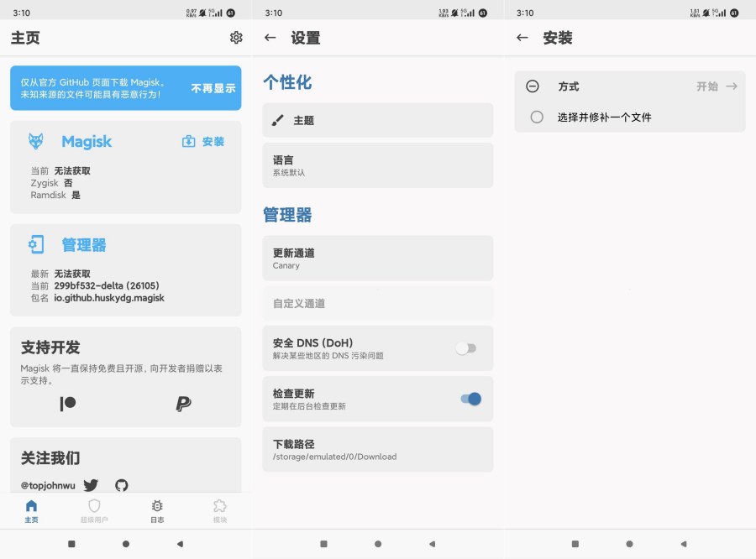Image resolution: width=756 pixels, height=559 pixels.
Task: Tap the 设置 page title
Action: point(306,38)
